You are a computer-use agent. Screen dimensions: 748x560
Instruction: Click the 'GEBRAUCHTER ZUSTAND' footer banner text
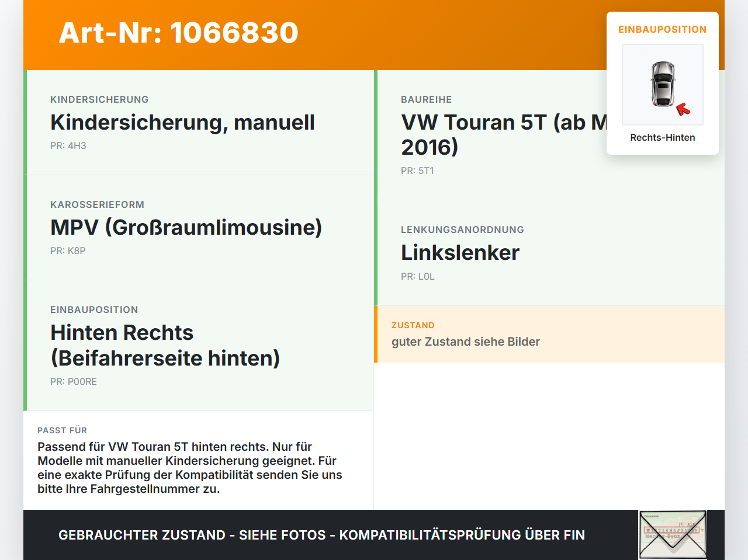click(x=321, y=535)
